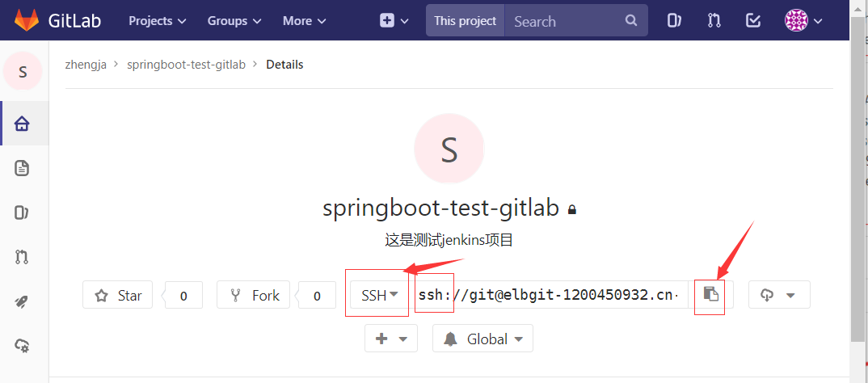Star the project
The height and width of the screenshot is (383, 868).
[x=117, y=295]
